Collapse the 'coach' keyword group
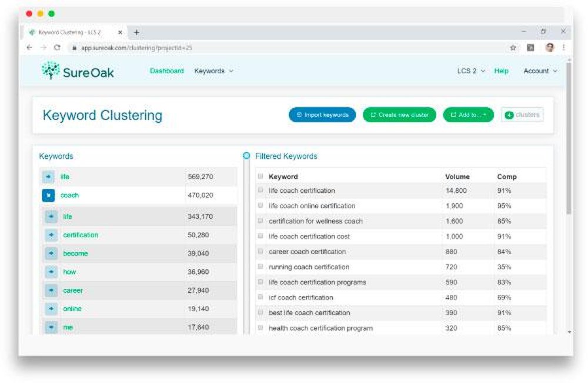This screenshot has width=588, height=383. [x=48, y=195]
